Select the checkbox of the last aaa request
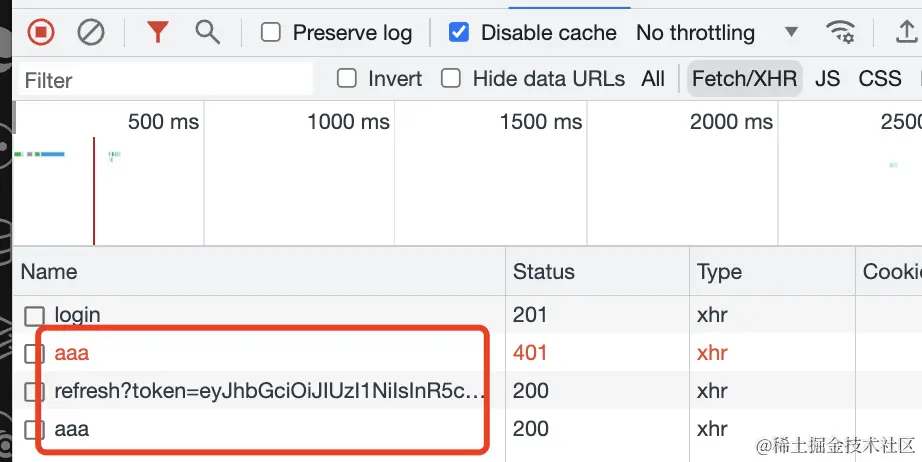The image size is (922, 462). [34, 430]
